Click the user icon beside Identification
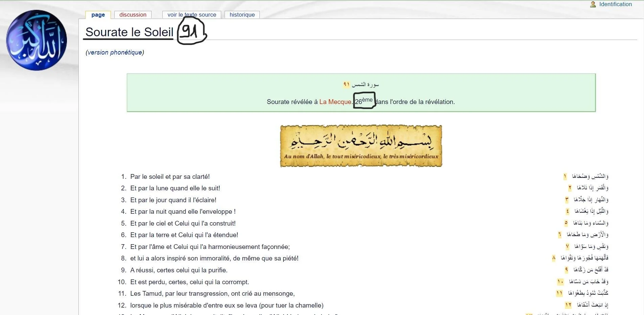 coord(593,4)
